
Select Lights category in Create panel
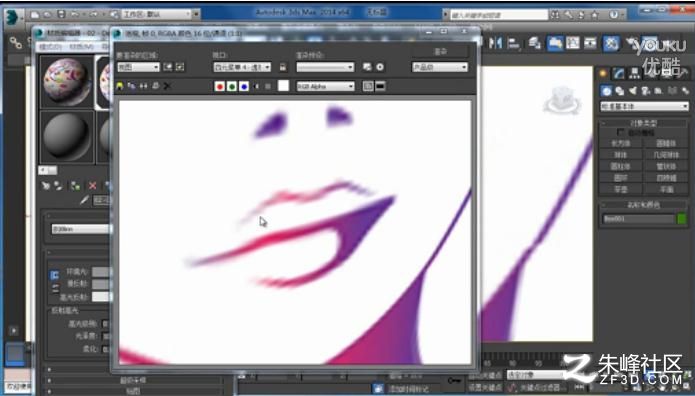pyautogui.click(x=633, y=91)
